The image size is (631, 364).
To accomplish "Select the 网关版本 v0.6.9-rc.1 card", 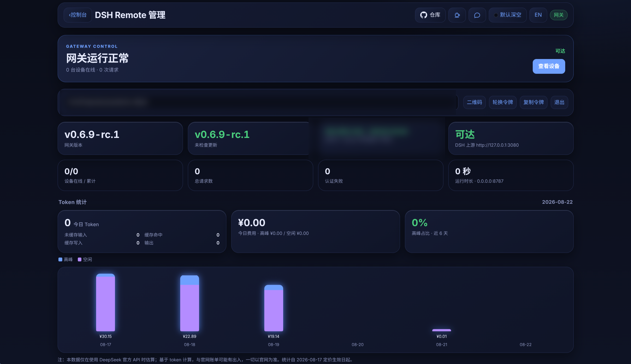I will pos(120,138).
